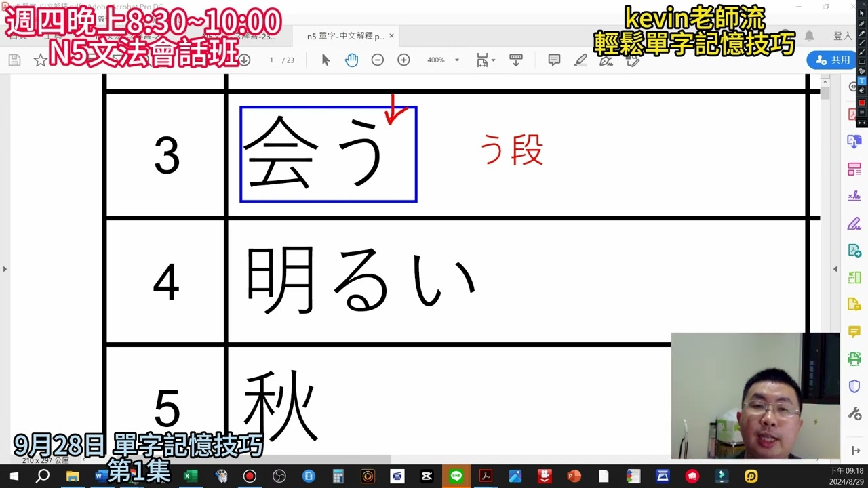Open Excel from the taskbar
The width and height of the screenshot is (868, 488).
[x=191, y=476]
